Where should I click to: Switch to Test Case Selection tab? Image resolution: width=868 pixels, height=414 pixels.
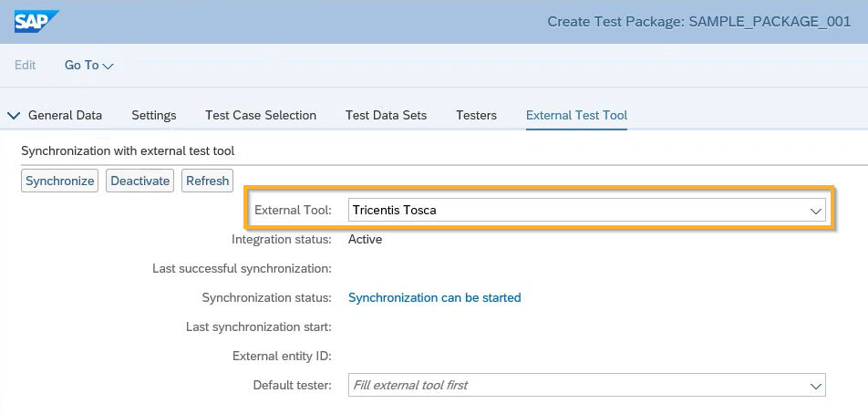(x=261, y=116)
